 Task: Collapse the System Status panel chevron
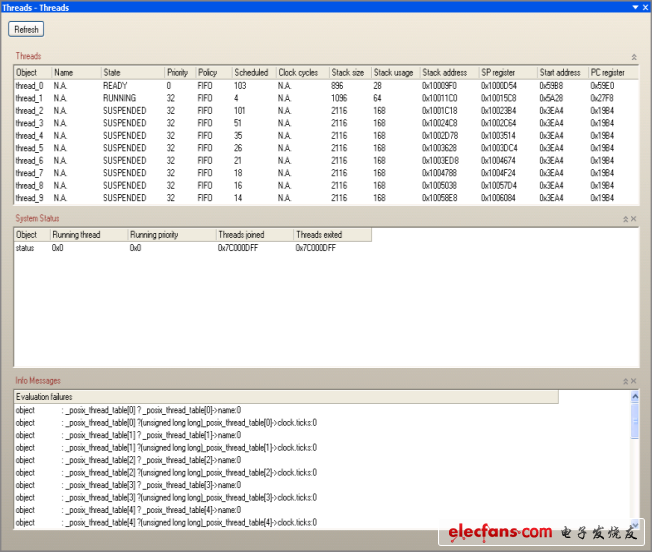click(625, 219)
